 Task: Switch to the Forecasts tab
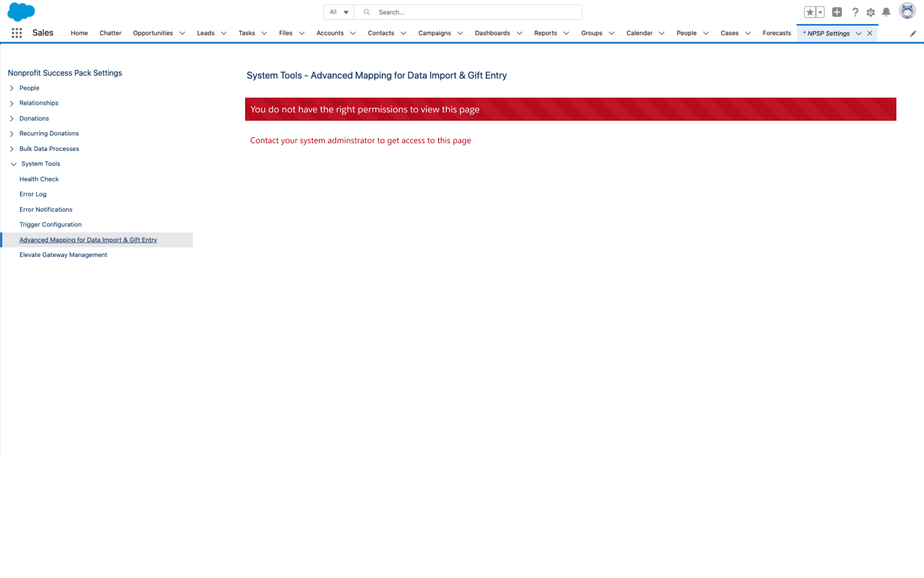tap(776, 33)
